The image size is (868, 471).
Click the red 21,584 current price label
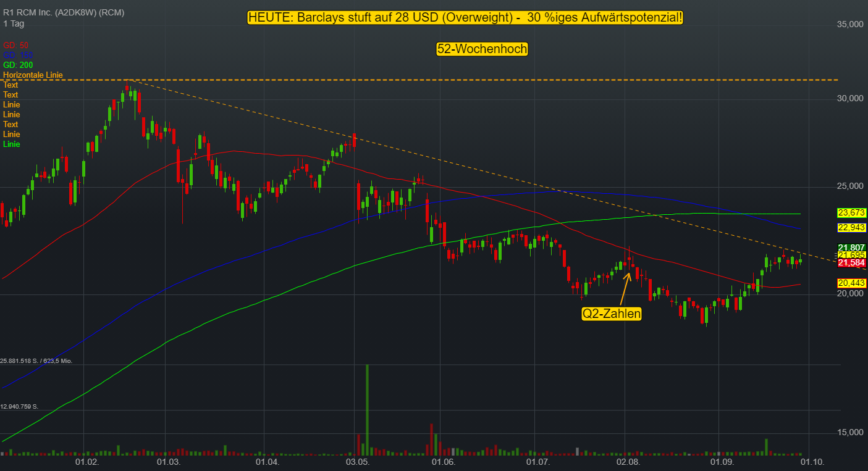pyautogui.click(x=852, y=263)
